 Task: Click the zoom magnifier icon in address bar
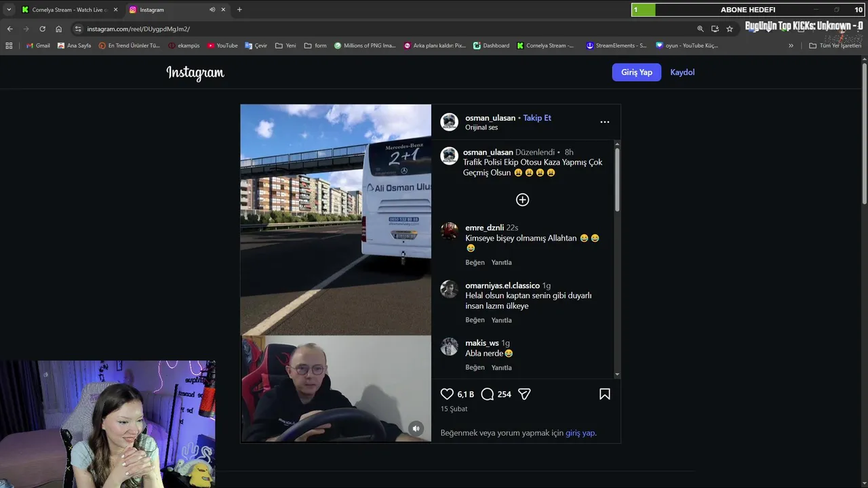[701, 29]
